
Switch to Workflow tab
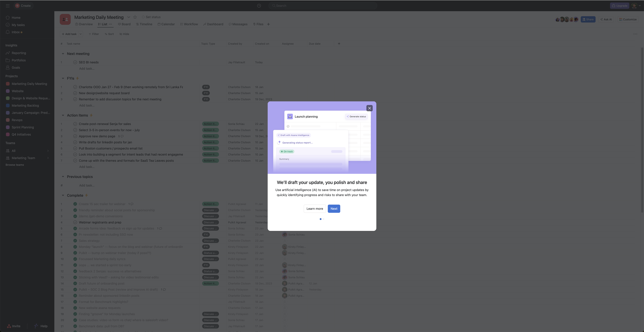[189, 24]
